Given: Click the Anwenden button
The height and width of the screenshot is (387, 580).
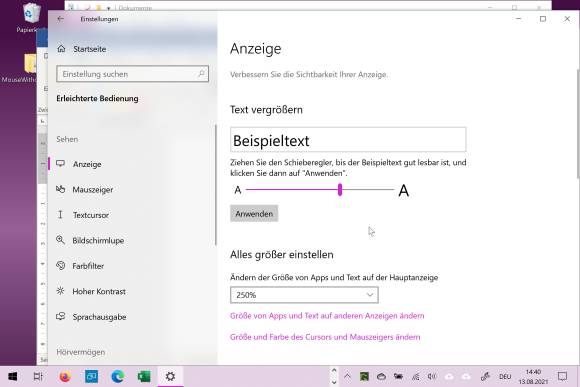Looking at the screenshot, I should coord(254,213).
